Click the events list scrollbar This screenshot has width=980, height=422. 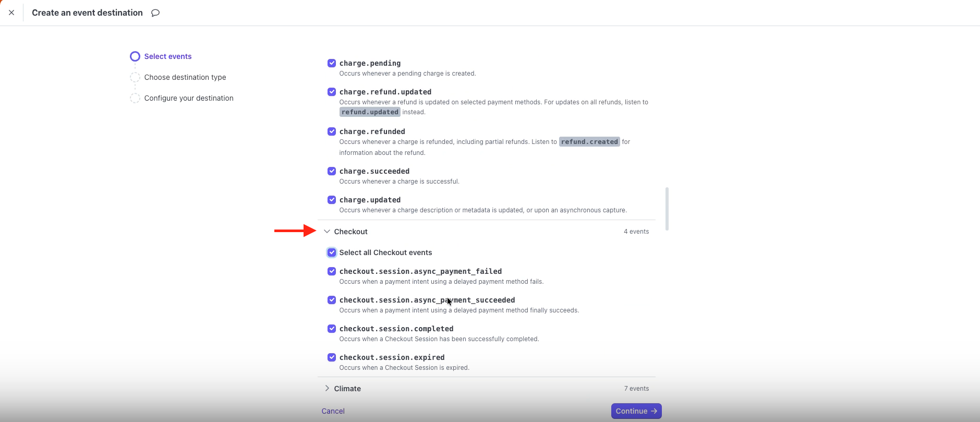pyautogui.click(x=667, y=209)
